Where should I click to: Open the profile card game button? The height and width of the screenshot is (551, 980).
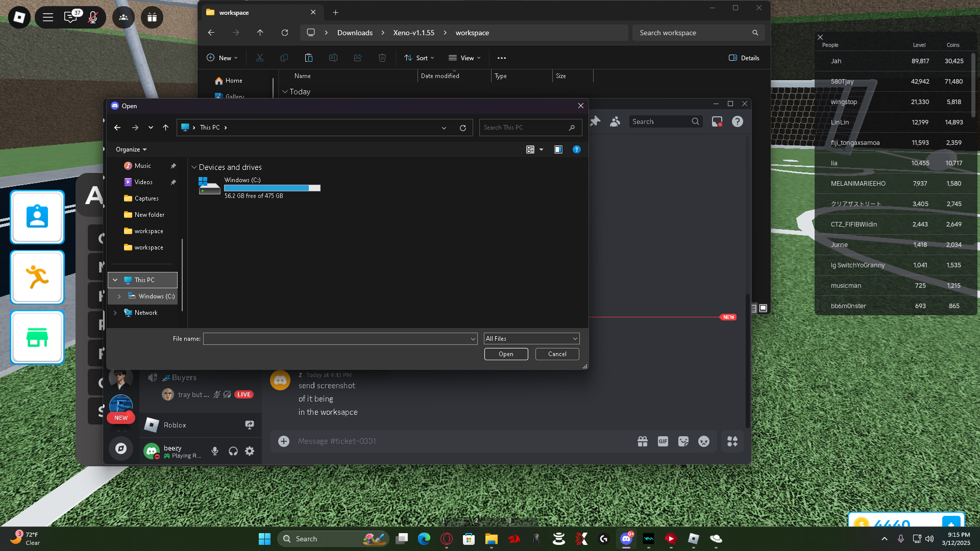click(x=37, y=217)
